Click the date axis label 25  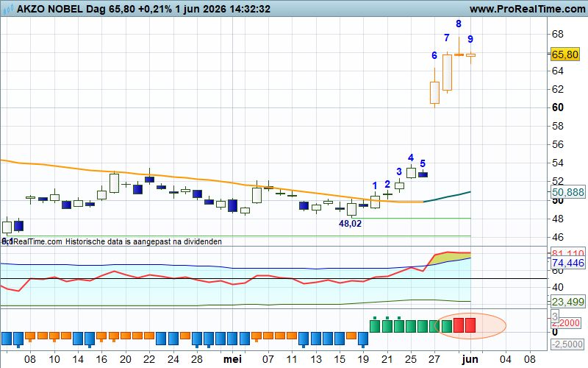[x=411, y=359]
